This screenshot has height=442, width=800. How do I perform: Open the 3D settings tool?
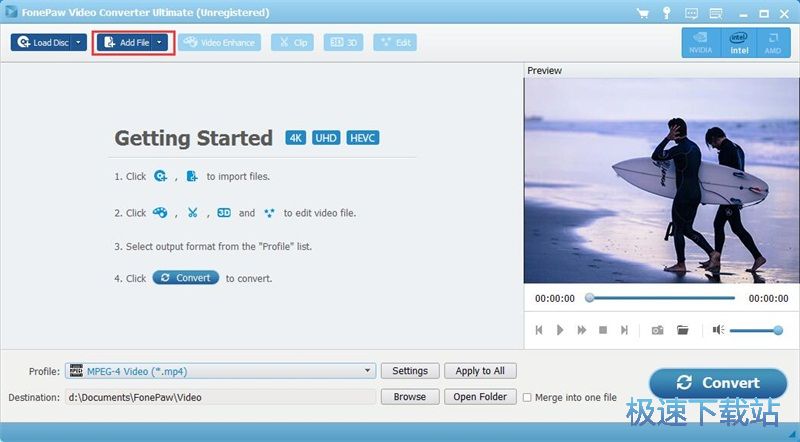343,42
